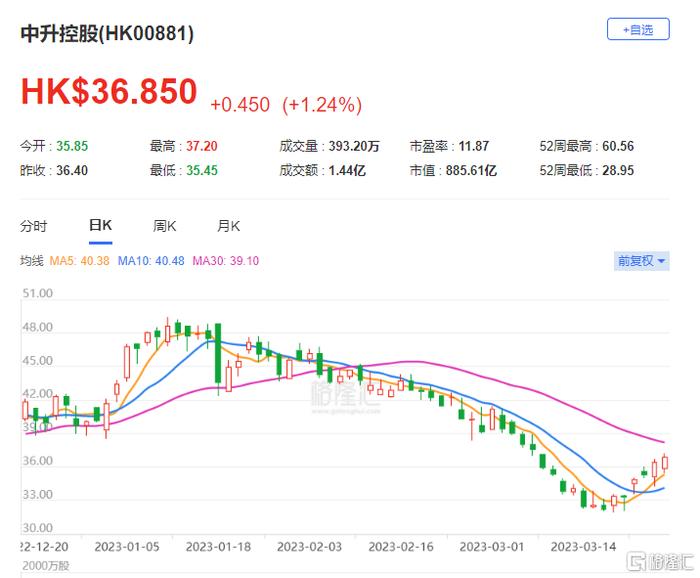Screen dimensions: 700x578
Task: Click 最低 value 35.45
Action: (202, 170)
